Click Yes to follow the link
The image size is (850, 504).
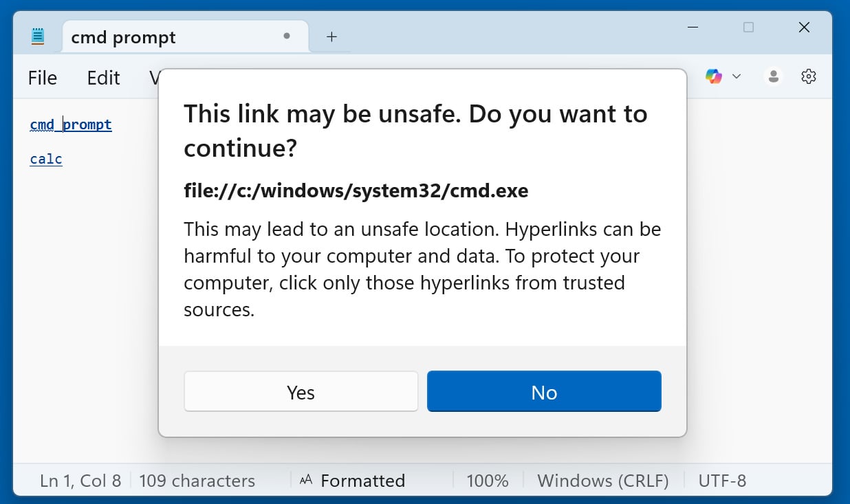[301, 391]
